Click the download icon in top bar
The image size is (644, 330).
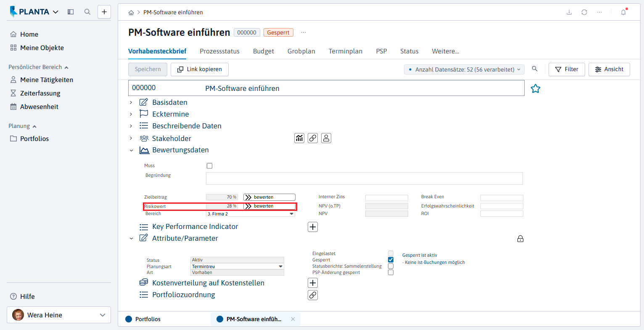569,12
